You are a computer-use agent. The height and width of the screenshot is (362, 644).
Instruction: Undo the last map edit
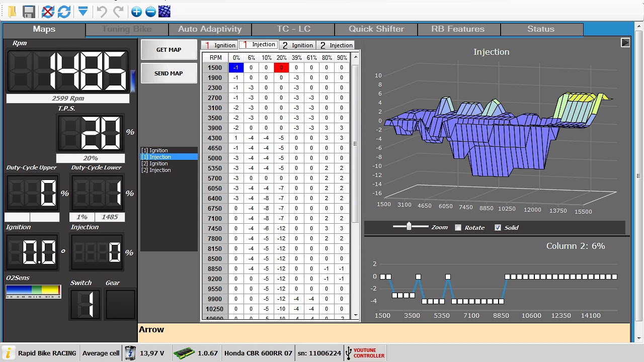tap(102, 11)
